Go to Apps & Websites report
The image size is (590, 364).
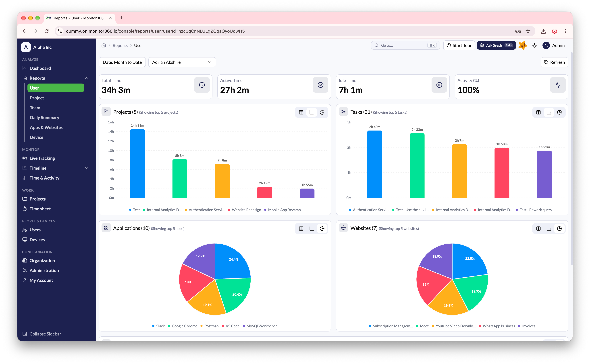coord(46,127)
